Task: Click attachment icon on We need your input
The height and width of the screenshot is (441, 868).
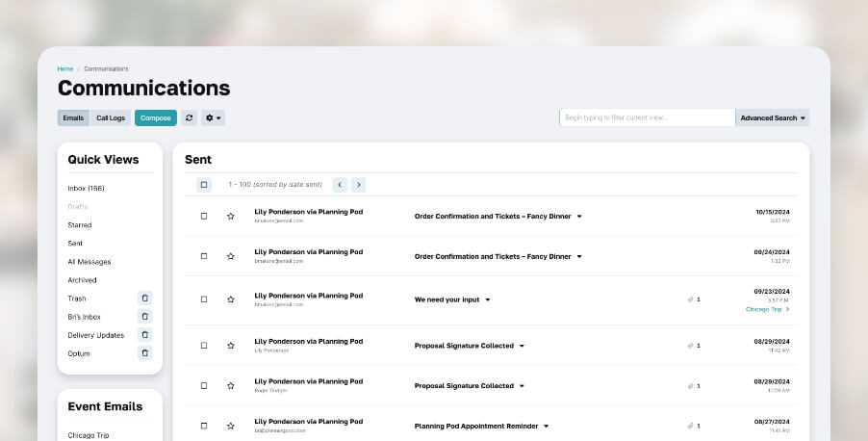Action: click(690, 299)
